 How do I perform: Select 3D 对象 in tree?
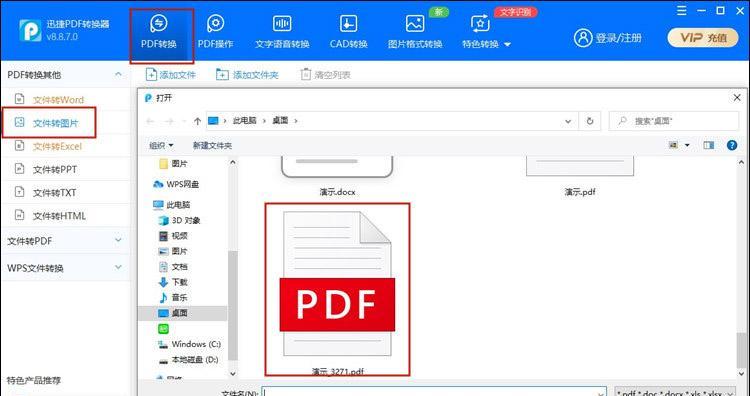pyautogui.click(x=179, y=220)
